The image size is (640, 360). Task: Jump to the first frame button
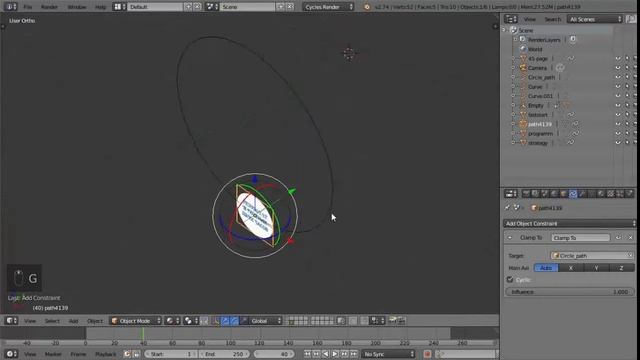(307, 354)
